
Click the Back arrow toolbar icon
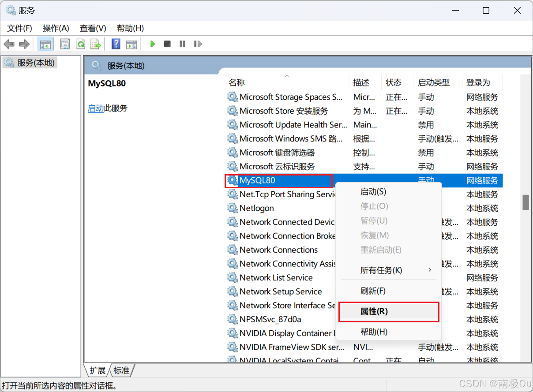9,44
